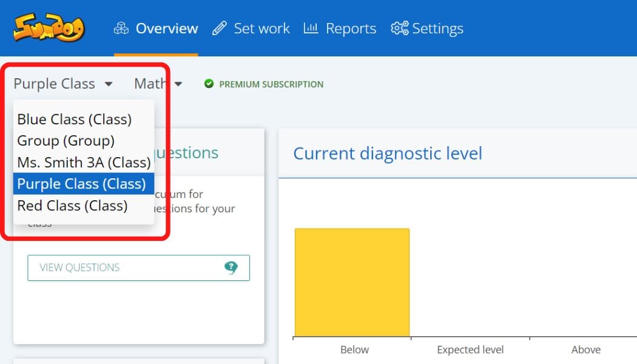Viewport: 637px width, 364px height.
Task: Select the highlighted Purple Class entry
Action: [83, 183]
